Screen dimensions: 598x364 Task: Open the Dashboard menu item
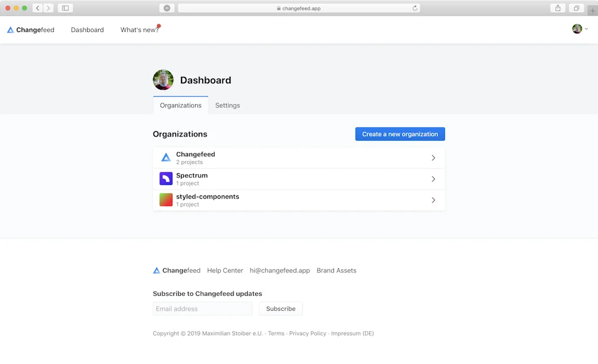(x=86, y=30)
